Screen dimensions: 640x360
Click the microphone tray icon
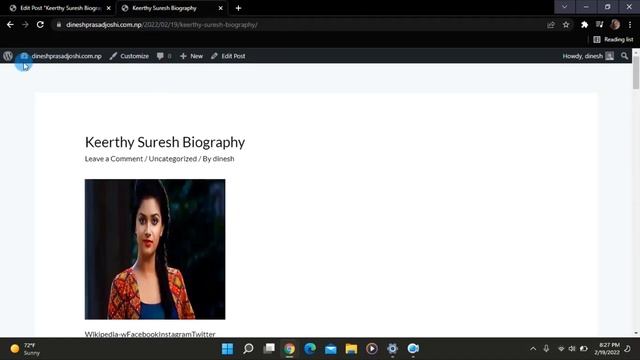[x=546, y=349]
